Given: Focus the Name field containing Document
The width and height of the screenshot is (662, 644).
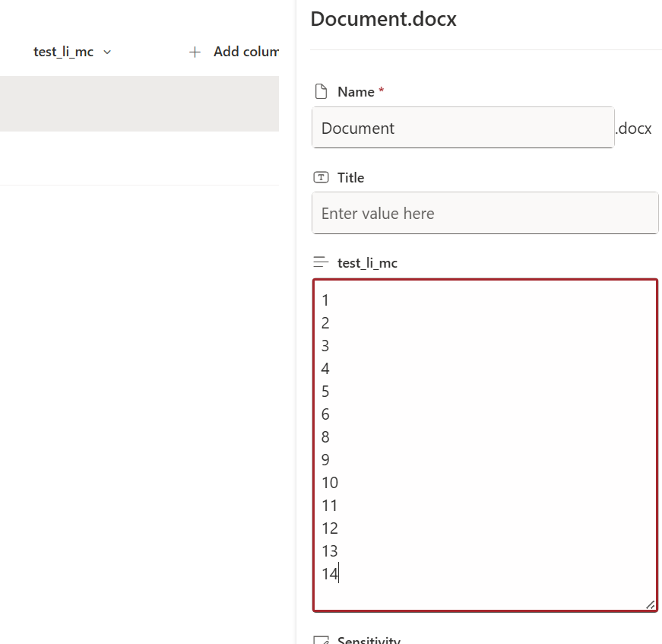Looking at the screenshot, I should [462, 128].
